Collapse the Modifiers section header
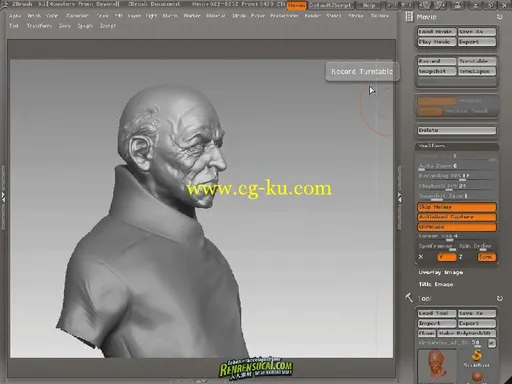 coord(457,146)
